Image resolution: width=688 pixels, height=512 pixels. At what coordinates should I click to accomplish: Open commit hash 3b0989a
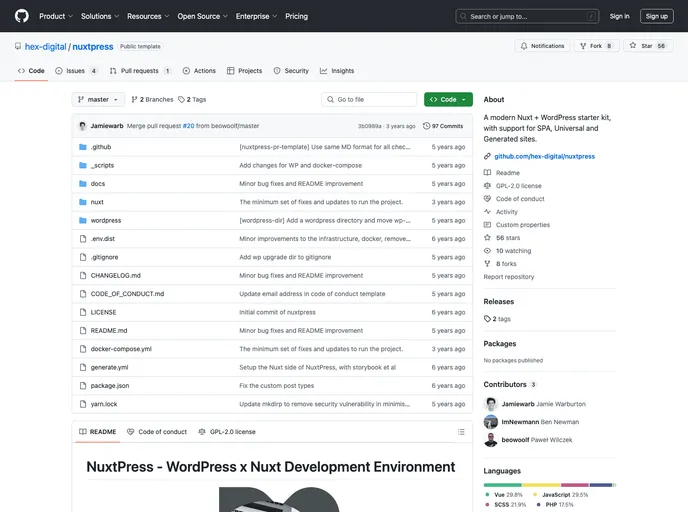pos(369,126)
